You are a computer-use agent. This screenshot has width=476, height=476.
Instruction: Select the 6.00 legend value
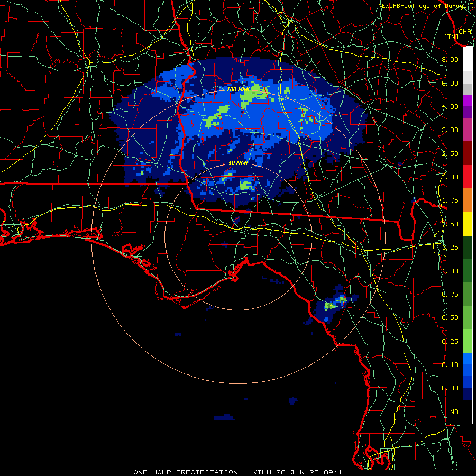(450, 83)
